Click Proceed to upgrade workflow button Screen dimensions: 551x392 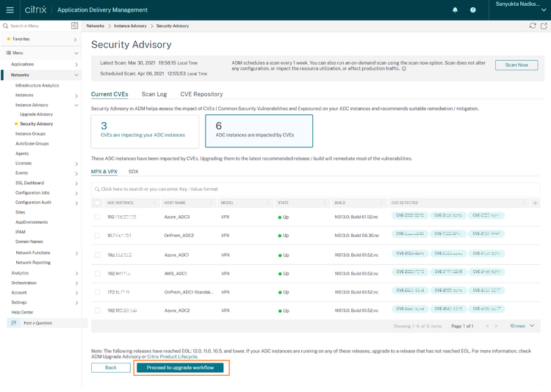click(180, 368)
